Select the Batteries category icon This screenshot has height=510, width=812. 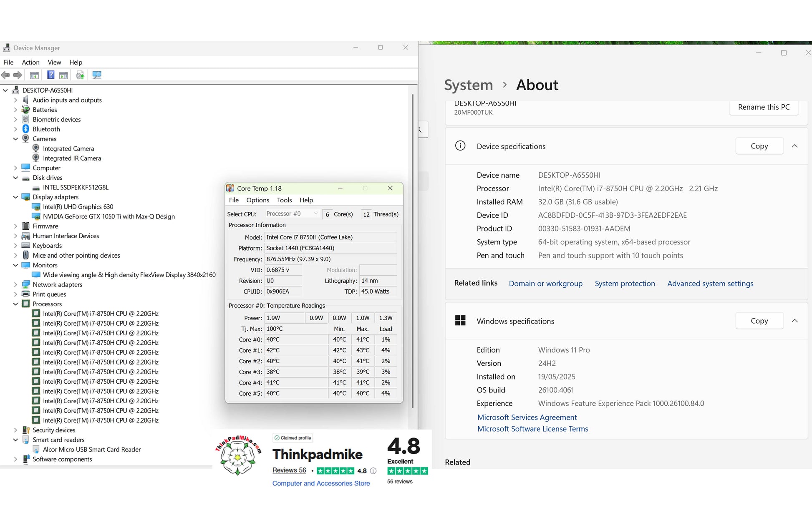(x=26, y=110)
